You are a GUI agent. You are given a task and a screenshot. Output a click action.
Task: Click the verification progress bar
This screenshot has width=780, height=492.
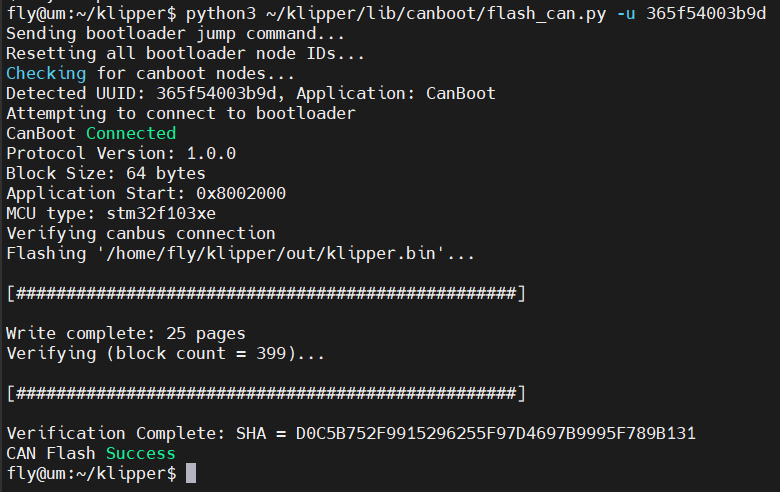(x=266, y=394)
